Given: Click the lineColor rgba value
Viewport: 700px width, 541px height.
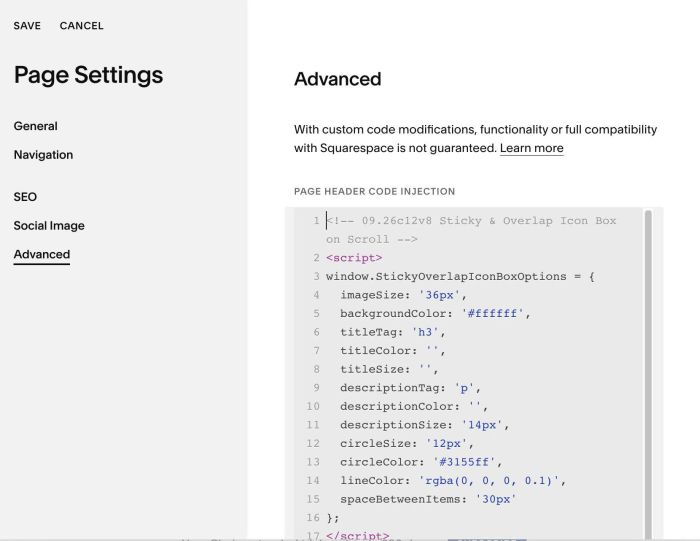Looking at the screenshot, I should coord(489,481).
